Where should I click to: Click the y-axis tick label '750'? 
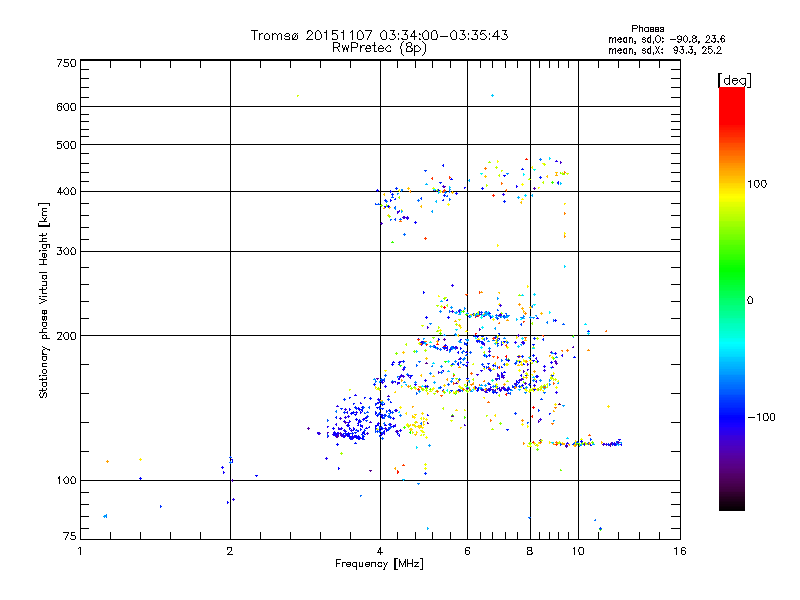click(x=67, y=63)
